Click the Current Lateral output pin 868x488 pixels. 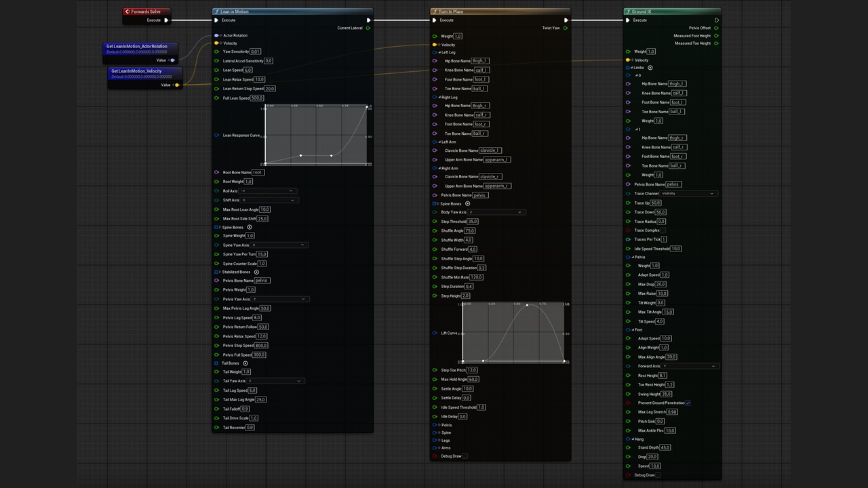368,28
